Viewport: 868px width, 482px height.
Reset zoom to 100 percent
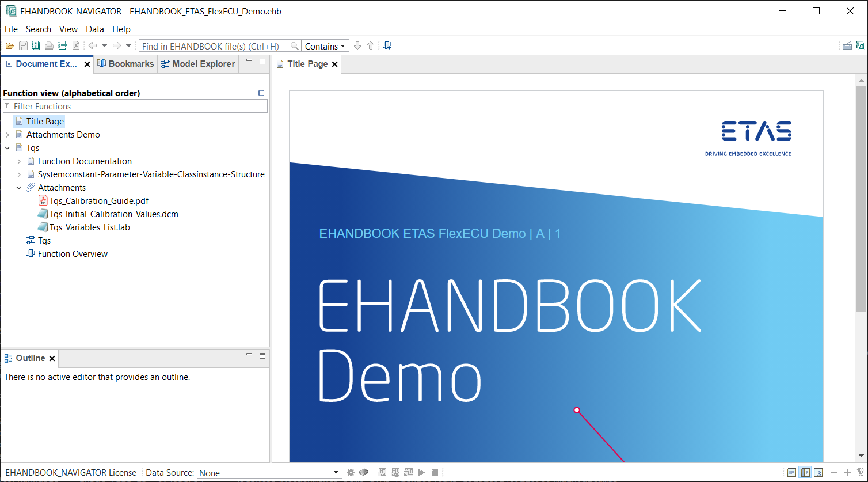pos(861,472)
